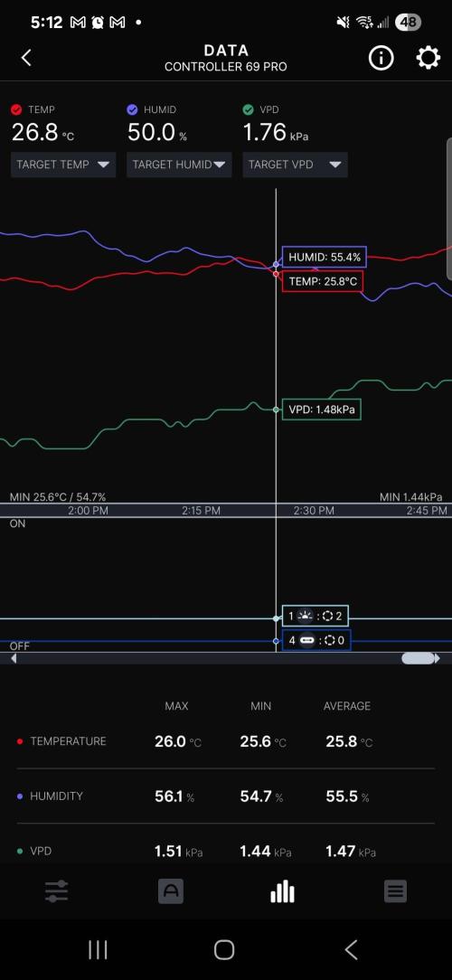Image resolution: width=452 pixels, height=980 pixels.
Task: Click the timeline scrollbar thumb
Action: pyautogui.click(x=418, y=658)
